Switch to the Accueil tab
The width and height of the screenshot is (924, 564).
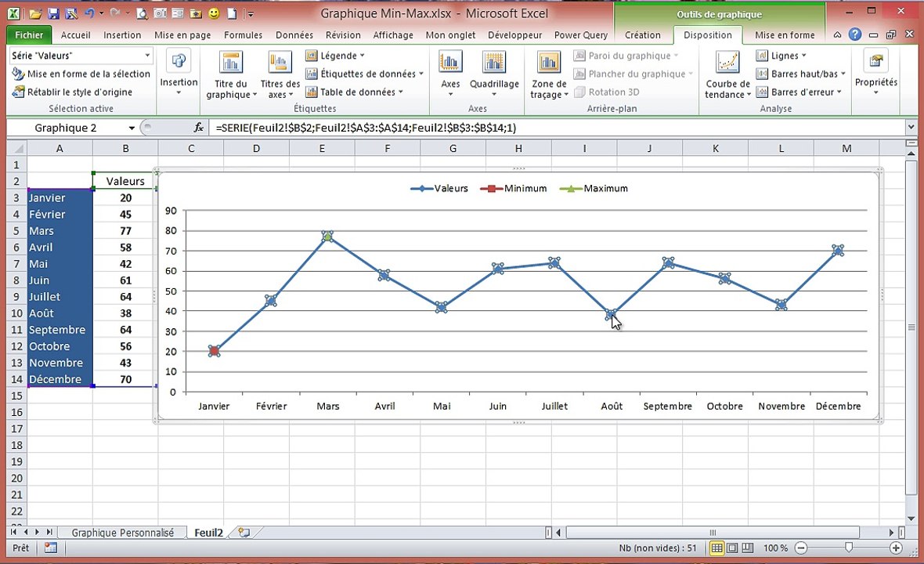coord(75,34)
